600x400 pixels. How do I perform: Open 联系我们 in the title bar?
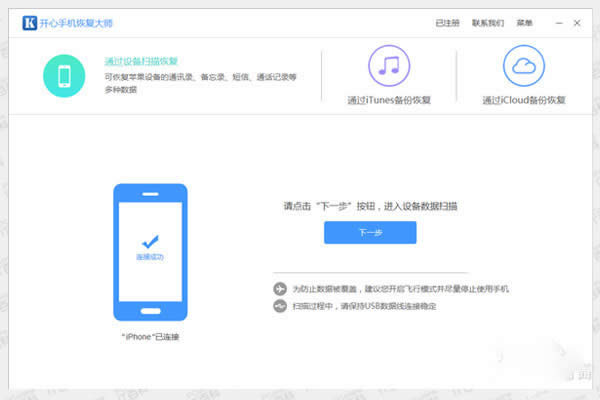point(487,22)
